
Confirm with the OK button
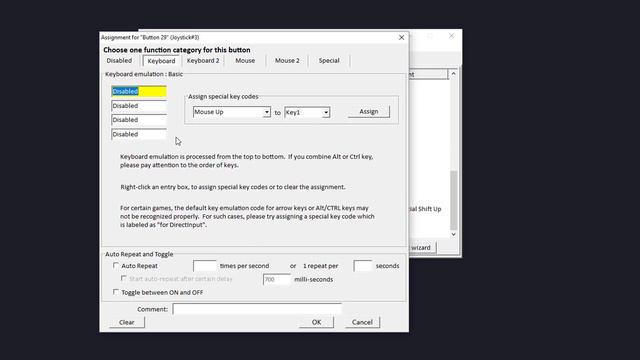tap(316, 322)
